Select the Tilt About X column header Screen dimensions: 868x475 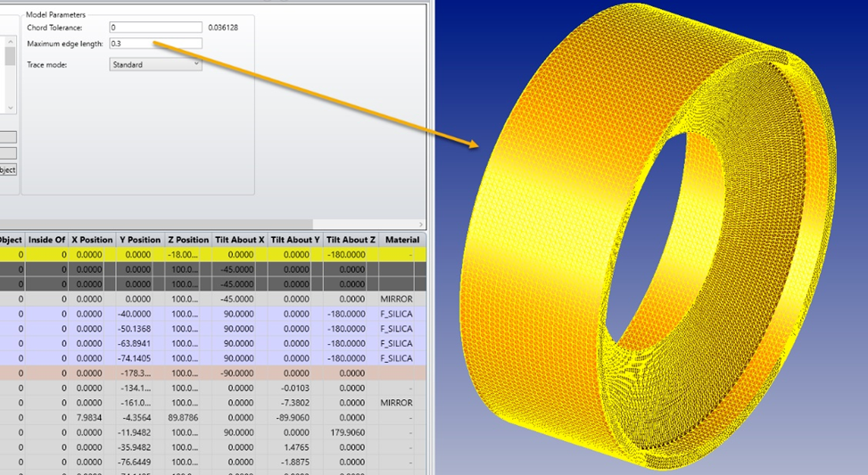pyautogui.click(x=239, y=240)
